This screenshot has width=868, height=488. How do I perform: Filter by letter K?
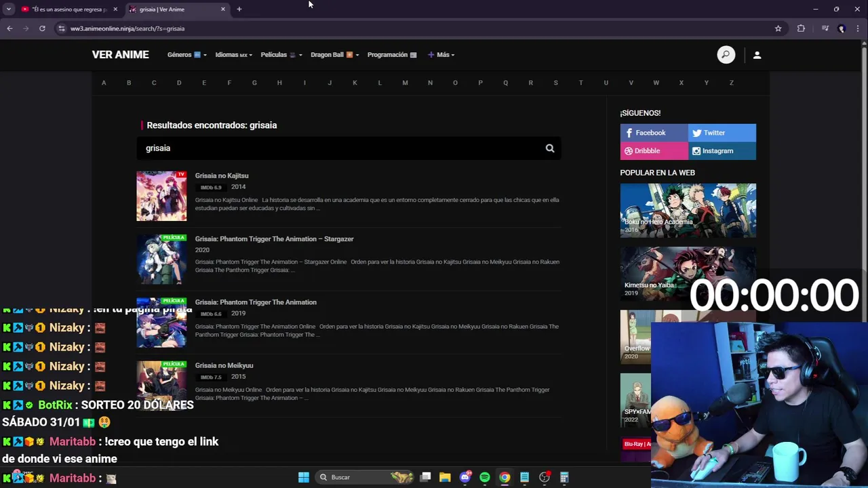coord(355,83)
